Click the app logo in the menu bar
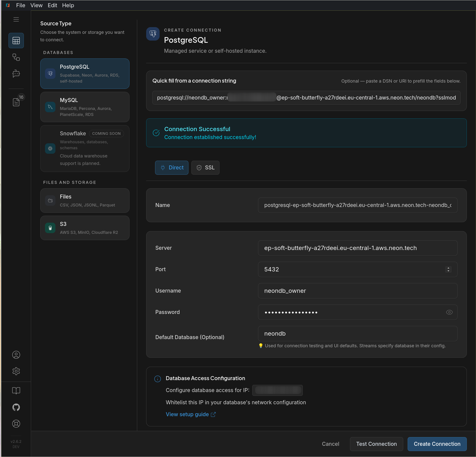This screenshot has height=457, width=476. coord(8,5)
